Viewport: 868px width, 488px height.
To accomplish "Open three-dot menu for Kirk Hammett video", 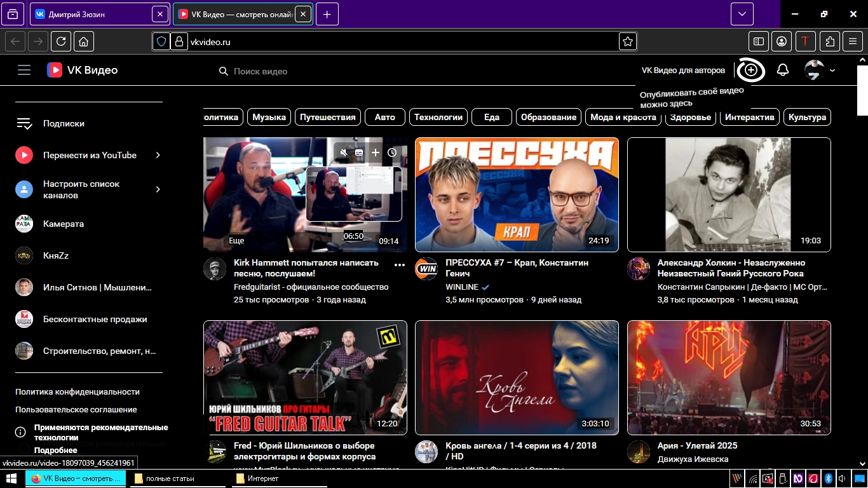I will click(400, 265).
